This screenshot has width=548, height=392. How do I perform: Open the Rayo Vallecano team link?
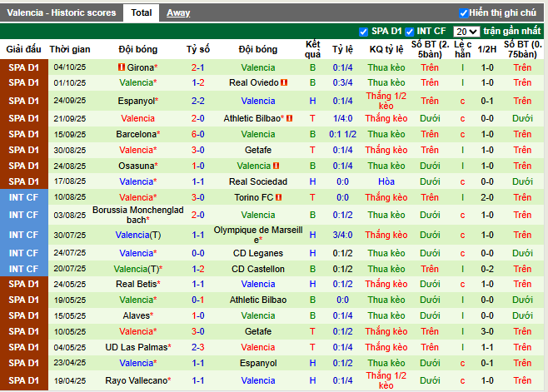pos(136,380)
